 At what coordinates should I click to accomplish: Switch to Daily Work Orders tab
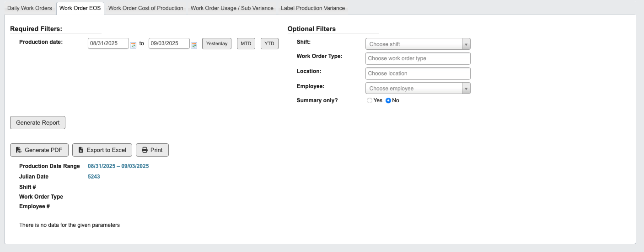[x=30, y=8]
